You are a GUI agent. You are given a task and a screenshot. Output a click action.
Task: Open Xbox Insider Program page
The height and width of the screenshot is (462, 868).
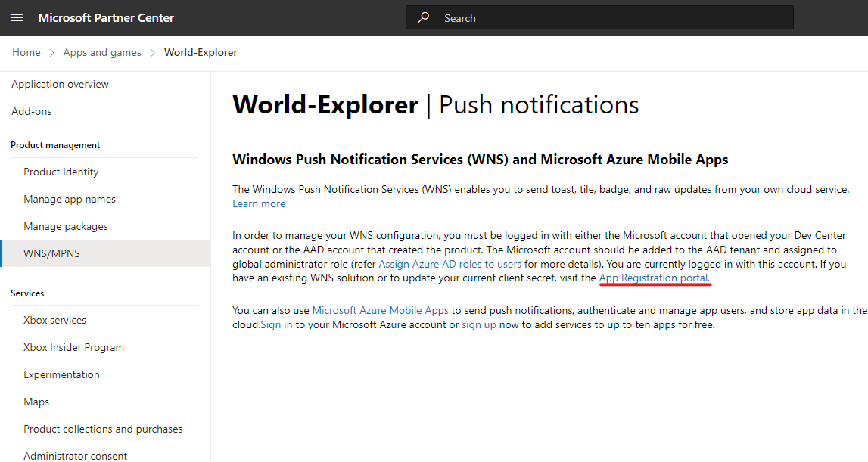click(73, 348)
